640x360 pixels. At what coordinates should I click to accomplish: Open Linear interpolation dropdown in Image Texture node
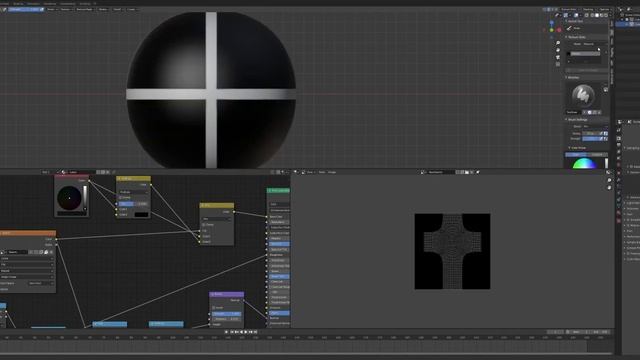pos(27,258)
